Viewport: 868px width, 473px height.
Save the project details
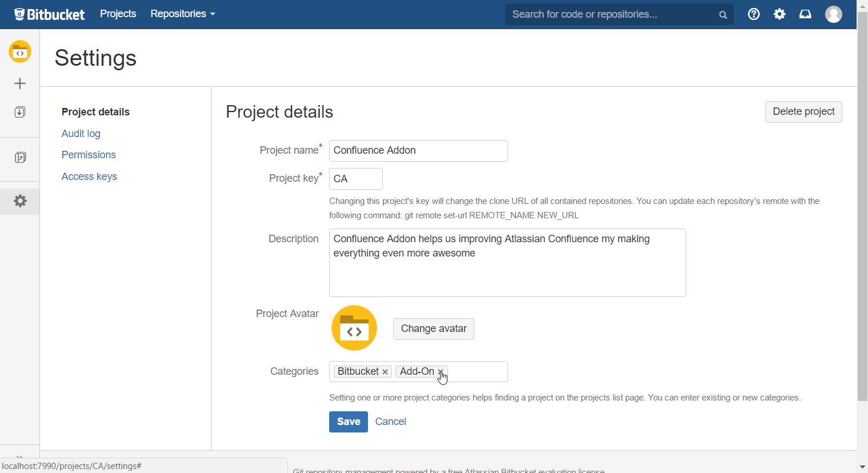click(348, 422)
